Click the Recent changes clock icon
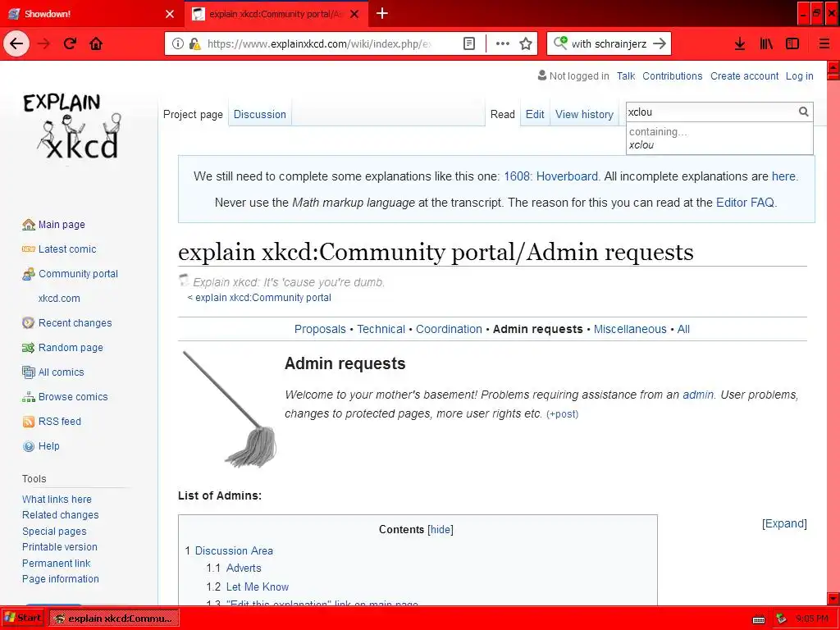 29,323
